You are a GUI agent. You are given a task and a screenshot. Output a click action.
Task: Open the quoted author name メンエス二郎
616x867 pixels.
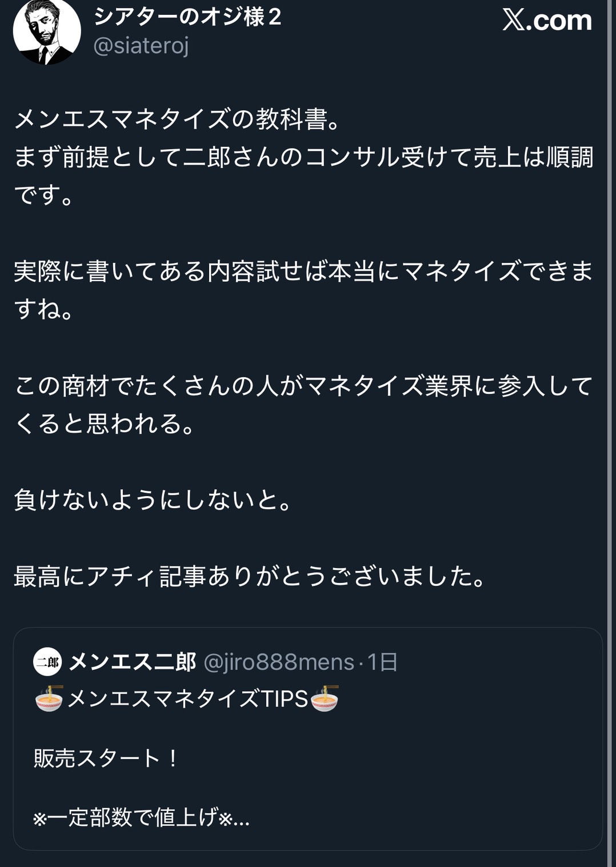tap(133, 662)
